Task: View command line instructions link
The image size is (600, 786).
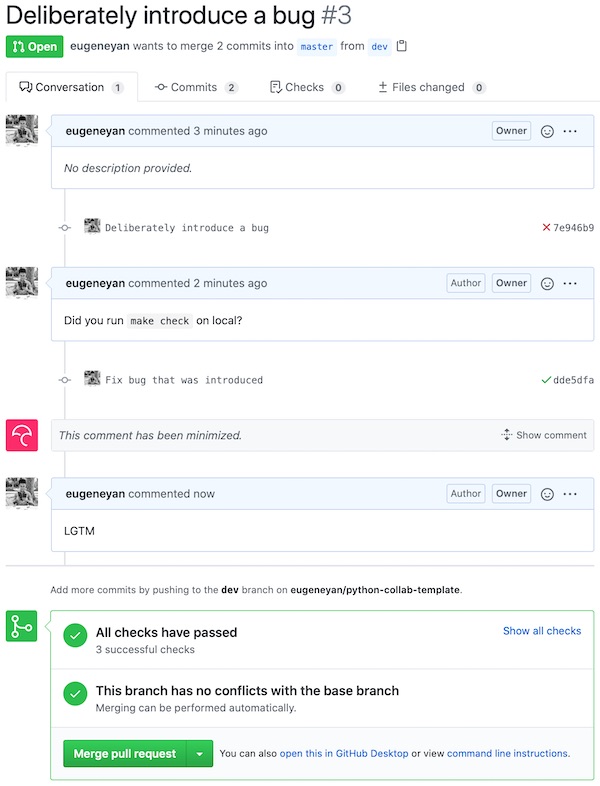Action: (508, 754)
